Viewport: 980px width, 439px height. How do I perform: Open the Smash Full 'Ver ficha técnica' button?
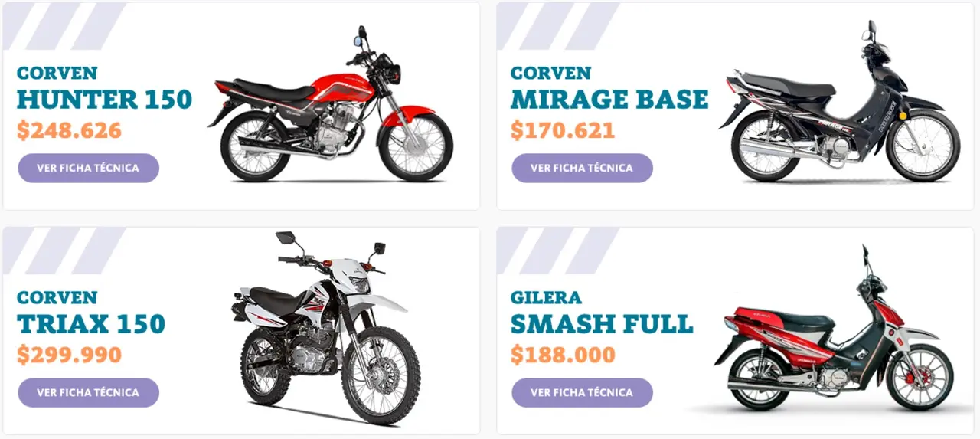tap(582, 392)
